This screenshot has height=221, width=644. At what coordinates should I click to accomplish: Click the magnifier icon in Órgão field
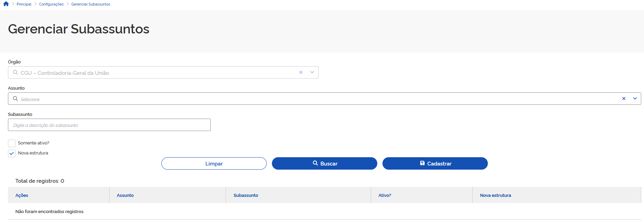tap(15, 72)
